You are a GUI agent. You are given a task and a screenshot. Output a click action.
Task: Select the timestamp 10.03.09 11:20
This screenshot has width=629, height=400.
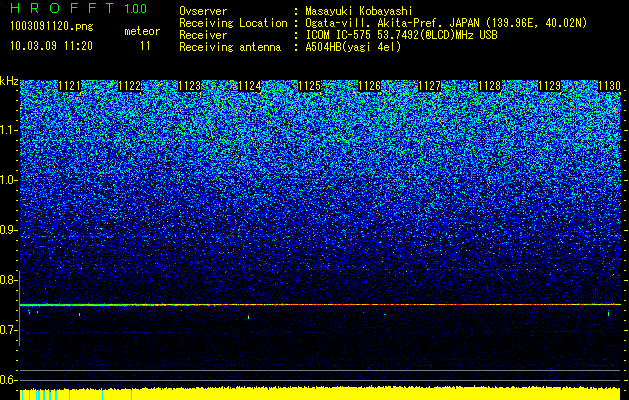coord(51,46)
